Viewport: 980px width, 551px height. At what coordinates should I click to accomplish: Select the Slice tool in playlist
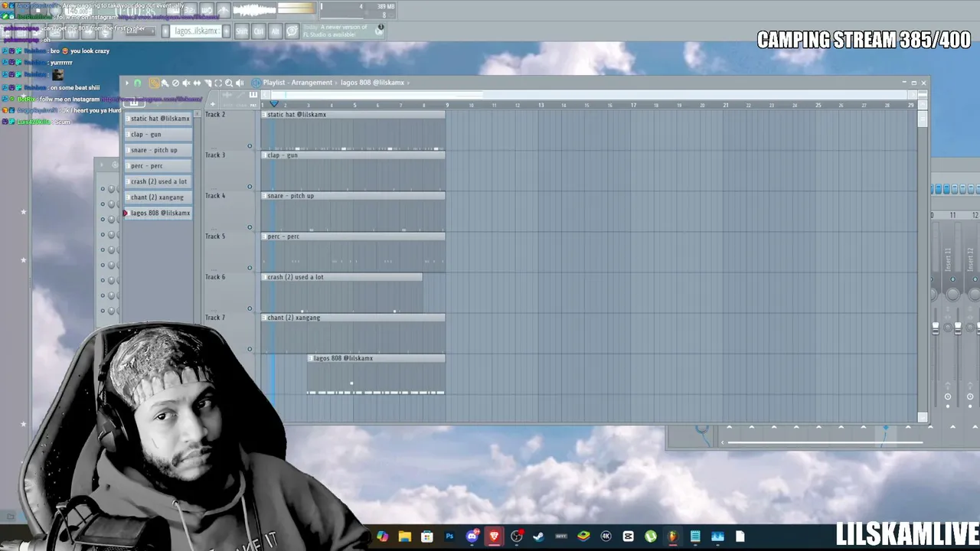click(x=207, y=83)
